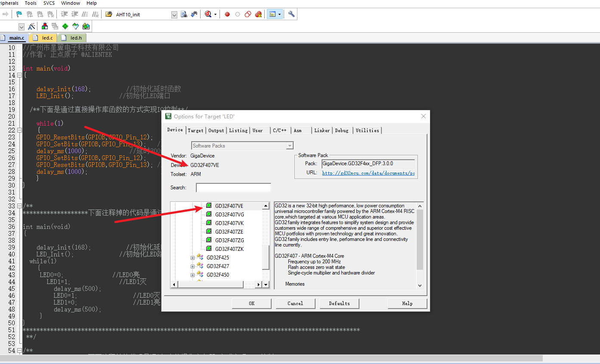Open Manage Multi-Project Workspace icon

coord(55,26)
